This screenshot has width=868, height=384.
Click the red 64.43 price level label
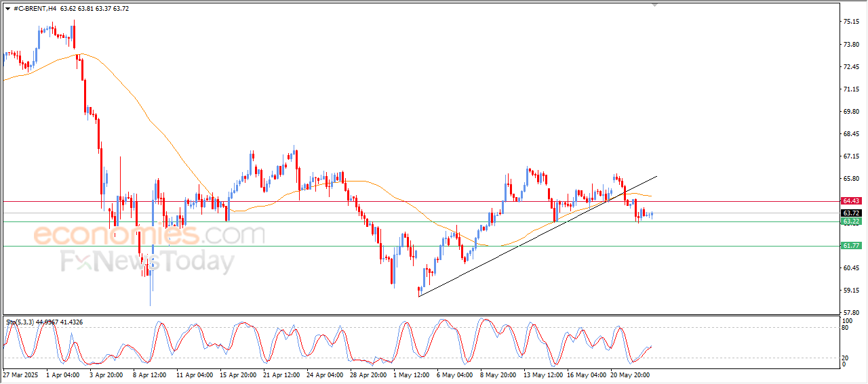(852, 201)
